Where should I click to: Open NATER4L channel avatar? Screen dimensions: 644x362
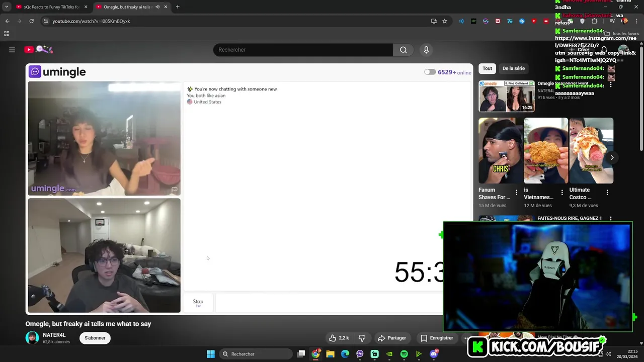click(32, 338)
